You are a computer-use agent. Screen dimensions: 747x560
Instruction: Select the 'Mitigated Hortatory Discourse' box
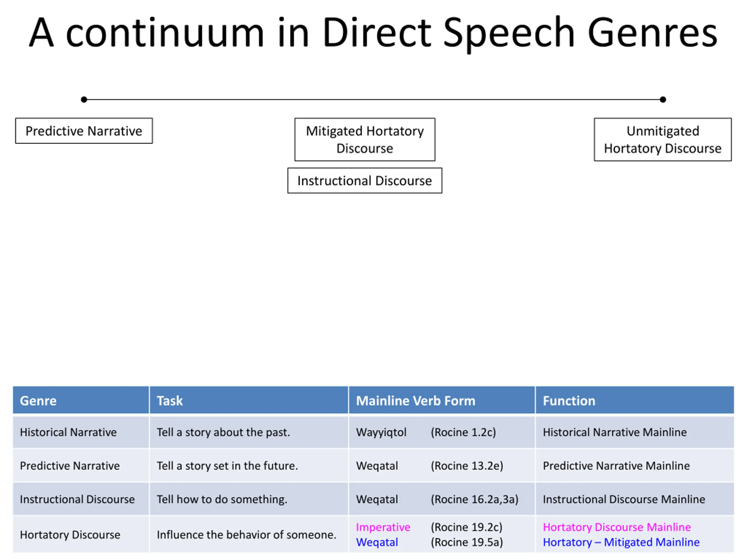tap(365, 139)
